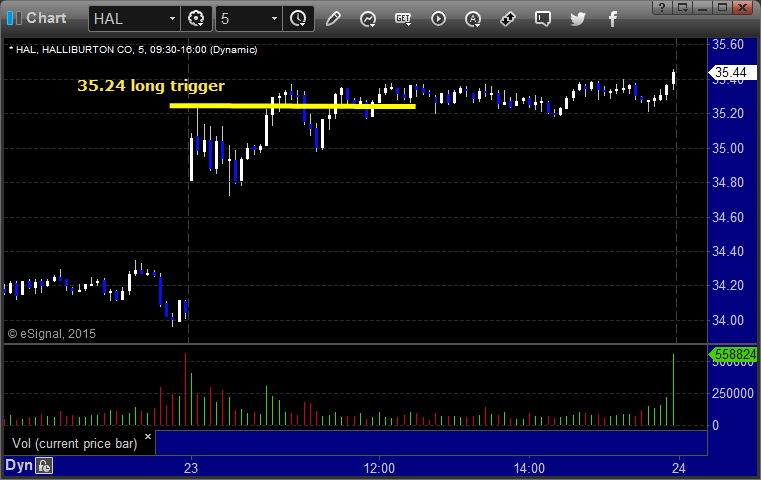Open the studies chart-line icon menu
The height and width of the screenshot is (480, 761).
368,19
